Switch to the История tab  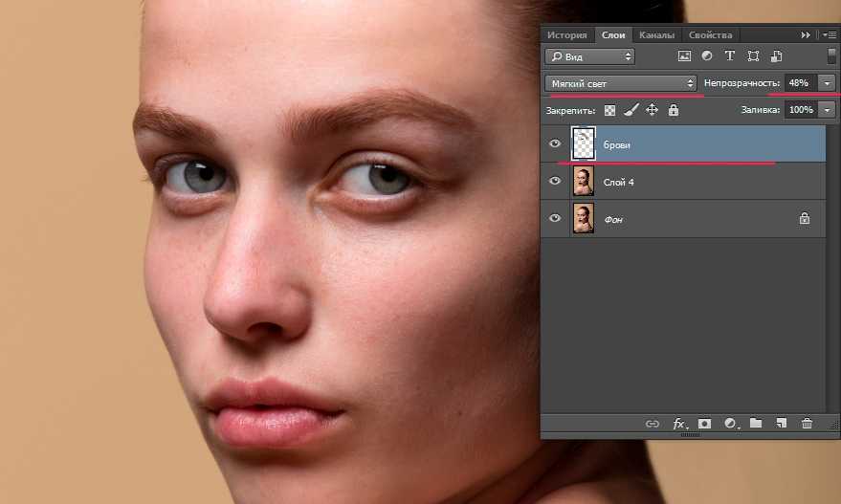point(567,34)
